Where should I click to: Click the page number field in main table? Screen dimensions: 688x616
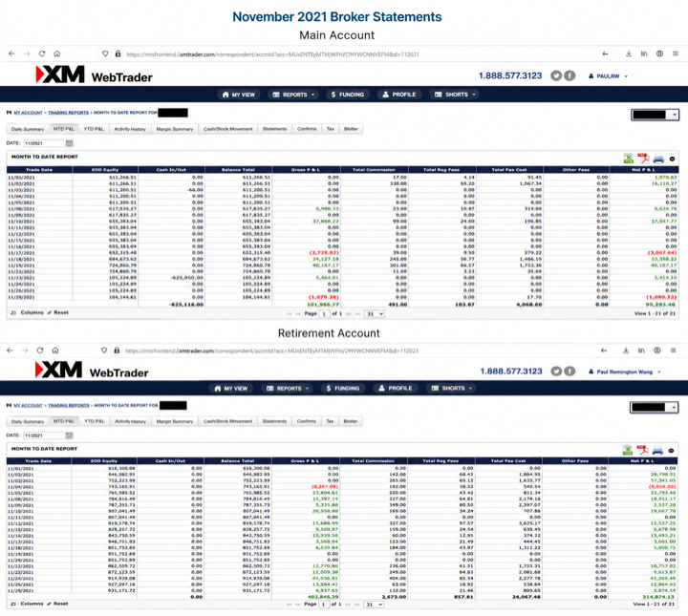(324, 314)
